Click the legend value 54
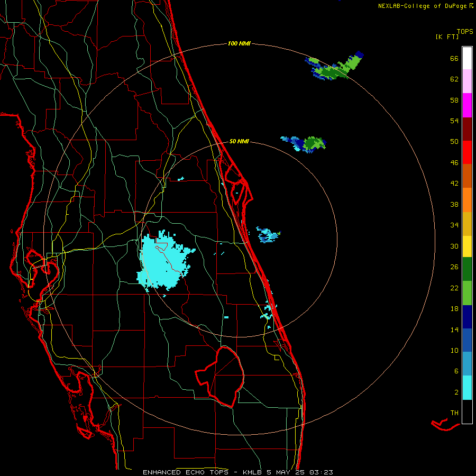Viewport: 476px width, 476px height. [x=454, y=121]
